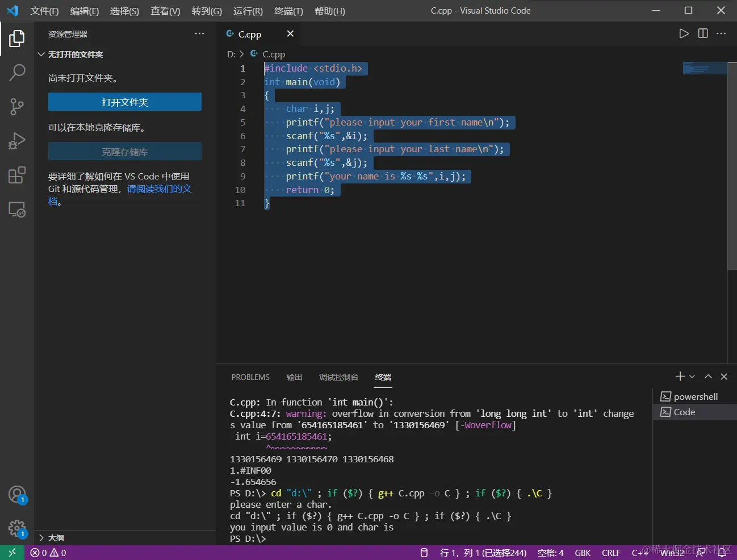737x560 pixels.
Task: Switch to the 终端 panel tab
Action: pyautogui.click(x=383, y=377)
